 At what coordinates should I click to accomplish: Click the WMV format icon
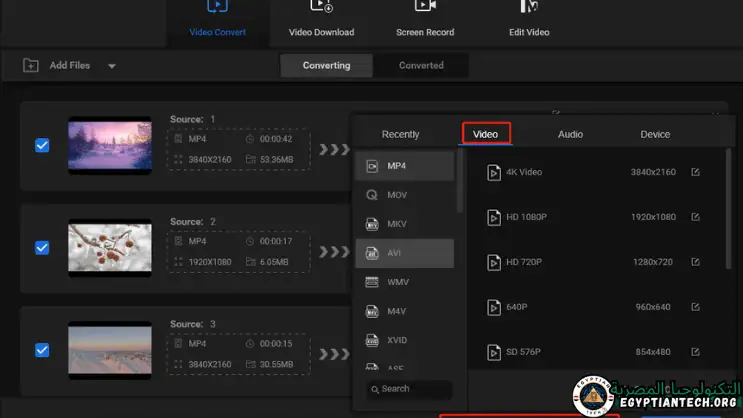(372, 282)
